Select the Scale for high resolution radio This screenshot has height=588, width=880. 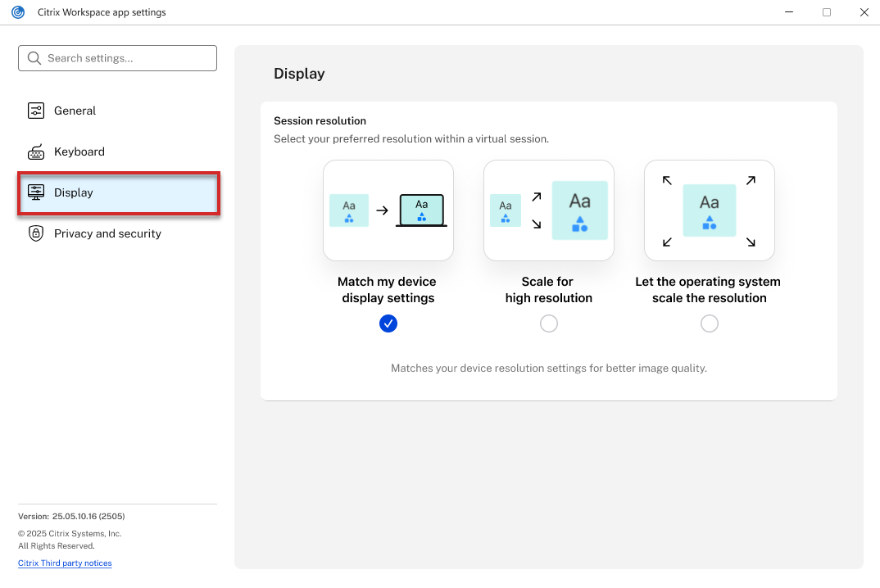(x=549, y=323)
